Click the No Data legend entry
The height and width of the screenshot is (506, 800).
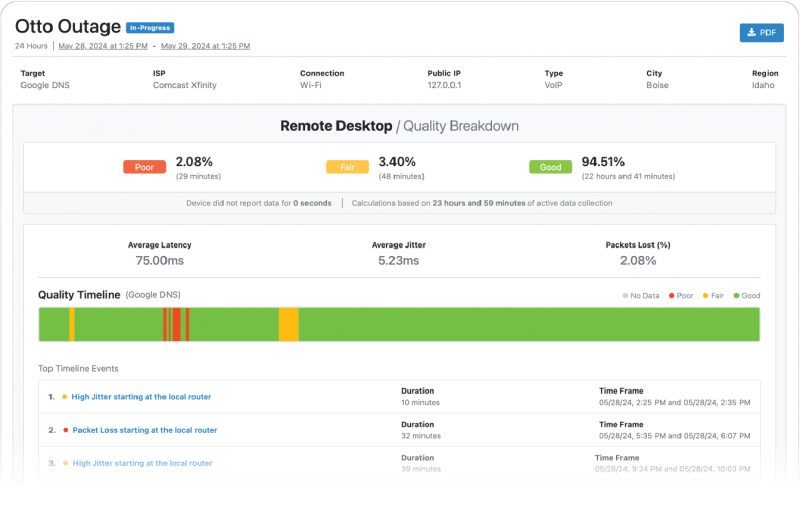641,296
